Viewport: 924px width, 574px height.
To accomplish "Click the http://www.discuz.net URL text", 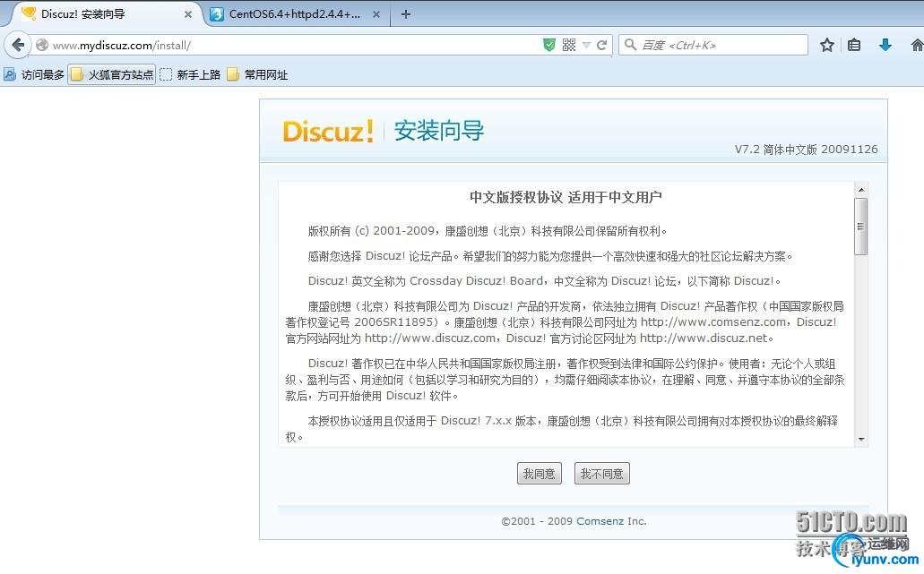I will click(x=704, y=338).
